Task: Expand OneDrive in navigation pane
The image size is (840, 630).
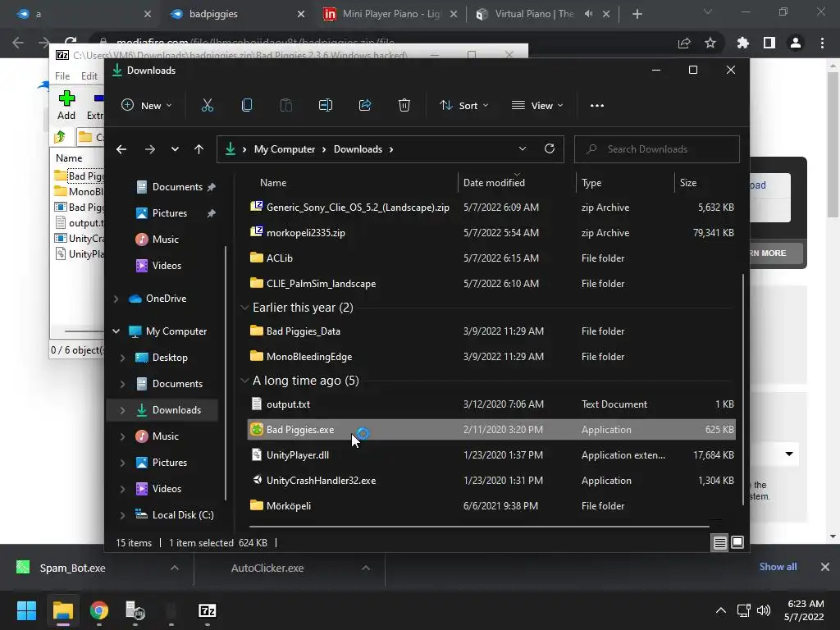Action: coord(116,299)
